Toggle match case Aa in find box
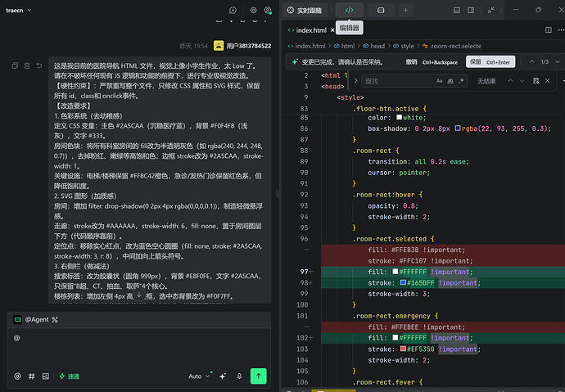This screenshot has height=392, width=565. pos(439,81)
